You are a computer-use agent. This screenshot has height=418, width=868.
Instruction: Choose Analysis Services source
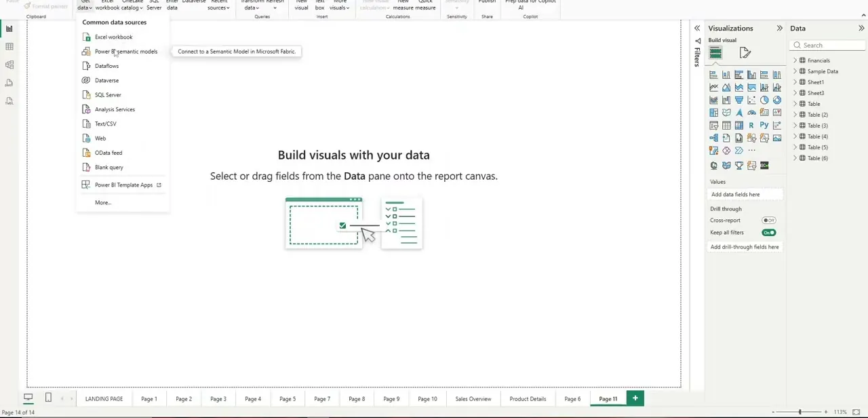click(122, 109)
